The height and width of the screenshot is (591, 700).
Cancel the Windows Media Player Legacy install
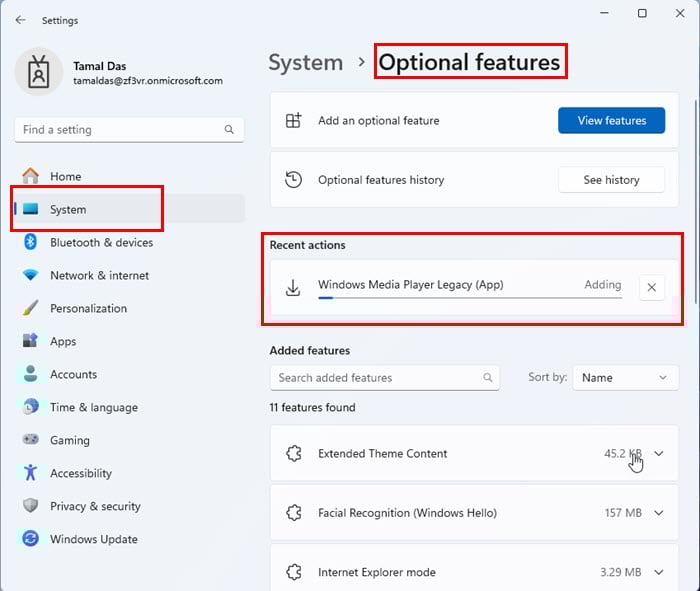tap(651, 288)
